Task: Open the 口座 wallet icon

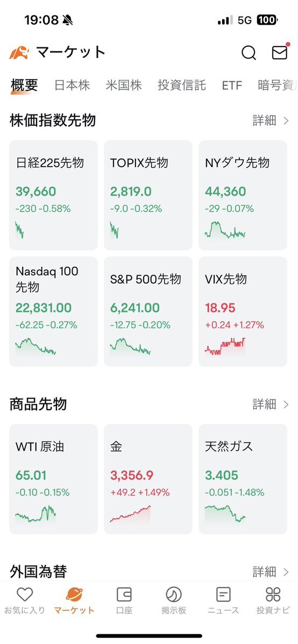Action: tap(124, 594)
